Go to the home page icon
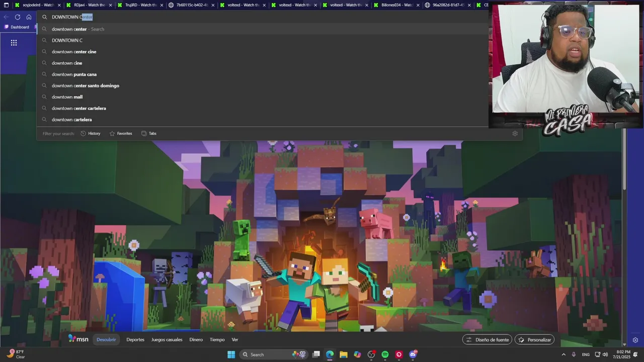 (29, 17)
